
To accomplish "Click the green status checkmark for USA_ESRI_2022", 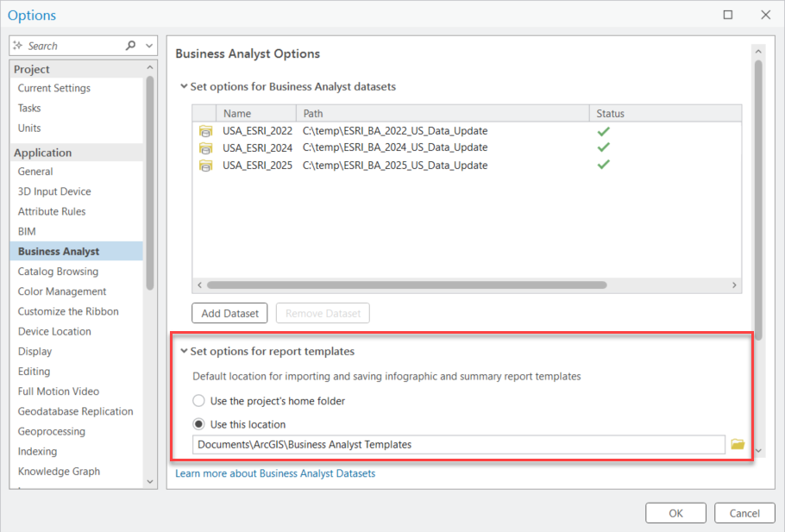I will pyautogui.click(x=604, y=131).
